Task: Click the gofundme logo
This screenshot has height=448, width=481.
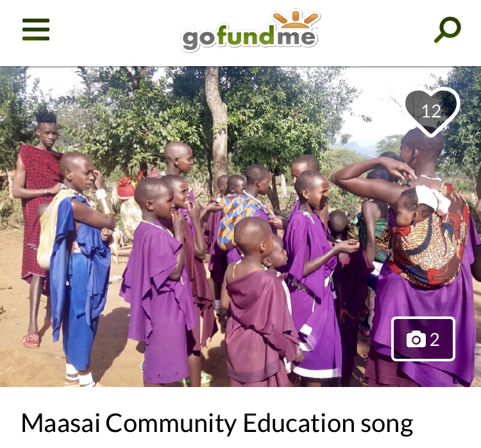Action: (250, 30)
